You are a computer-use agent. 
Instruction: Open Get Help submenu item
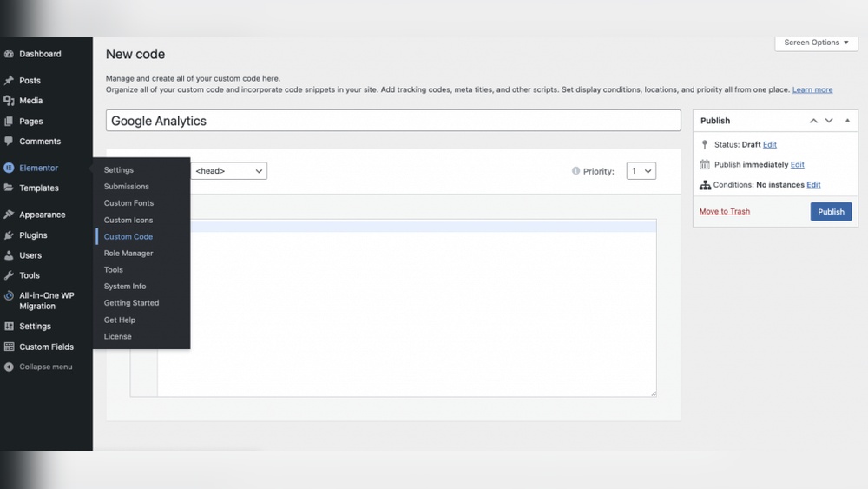click(120, 320)
